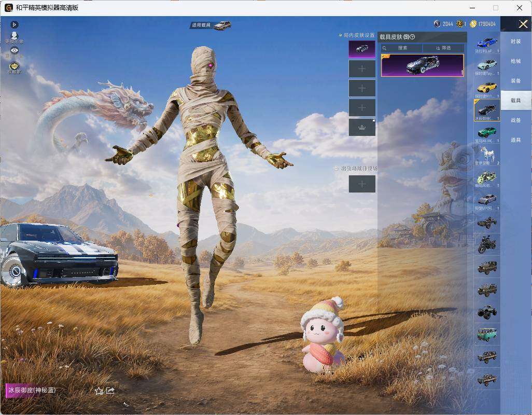Add a skin to the fourth plus slot
Screen dimensions: 532x415
(362, 108)
